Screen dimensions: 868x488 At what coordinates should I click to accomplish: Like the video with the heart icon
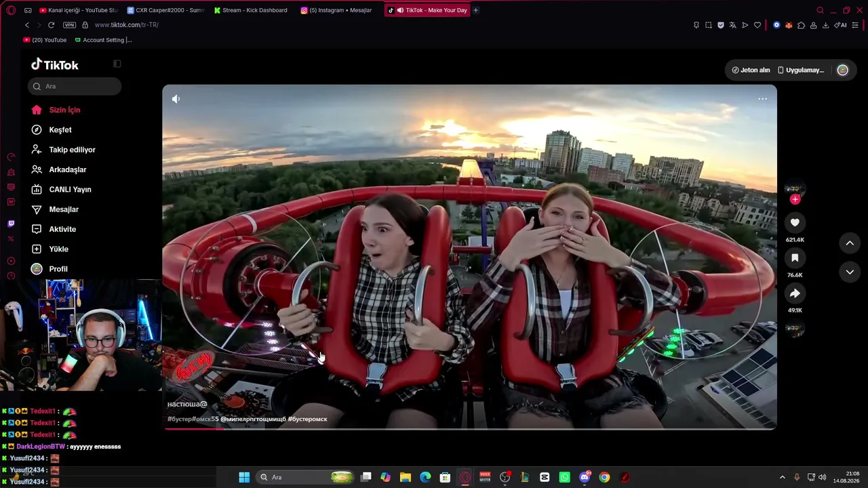pyautogui.click(x=795, y=222)
